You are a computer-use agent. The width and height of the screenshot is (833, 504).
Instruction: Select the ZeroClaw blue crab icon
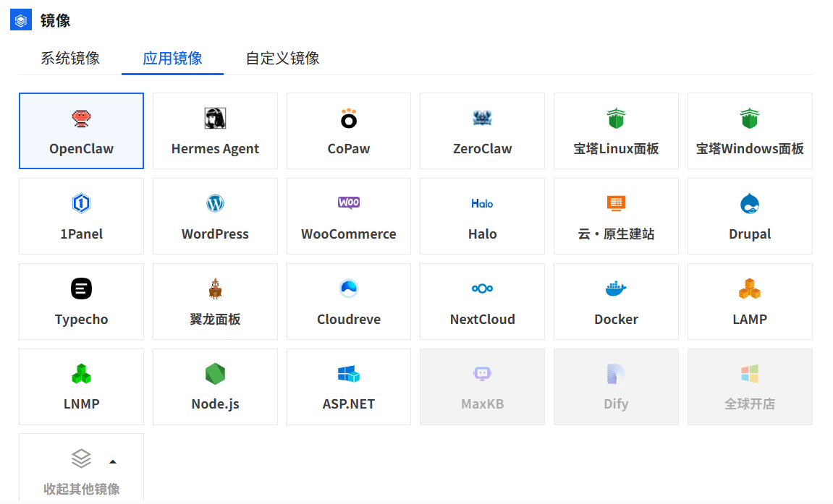[x=483, y=119]
